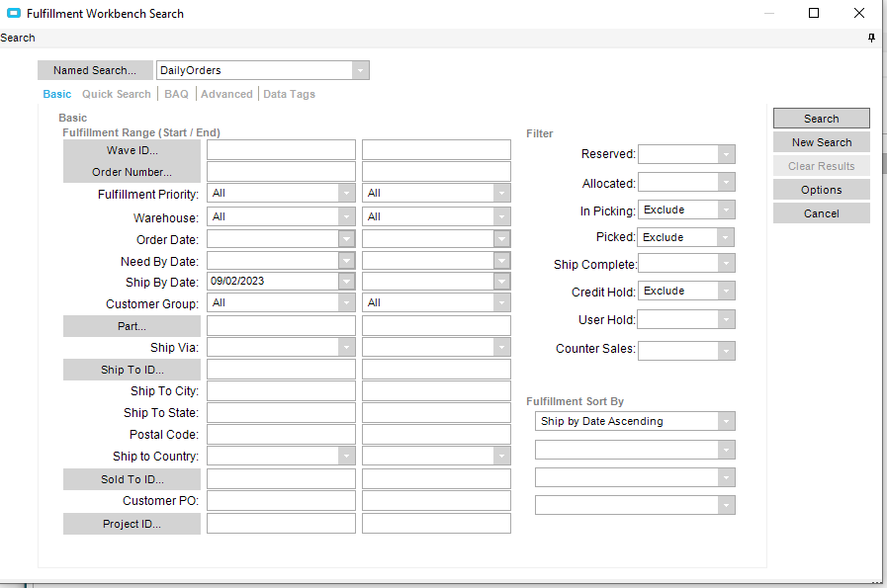Click the Options button
The width and height of the screenshot is (887, 588).
(x=821, y=190)
